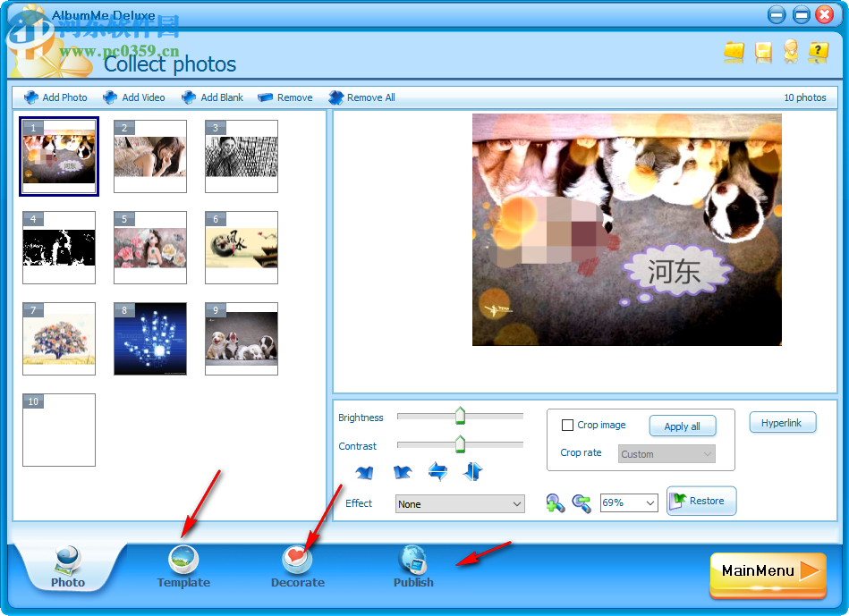Click the Hyperlink button

[x=783, y=423]
